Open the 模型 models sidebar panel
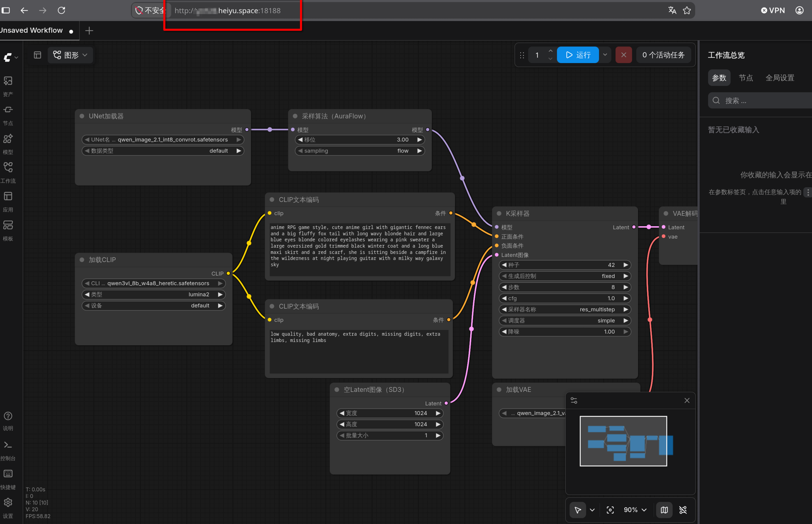 click(8, 144)
